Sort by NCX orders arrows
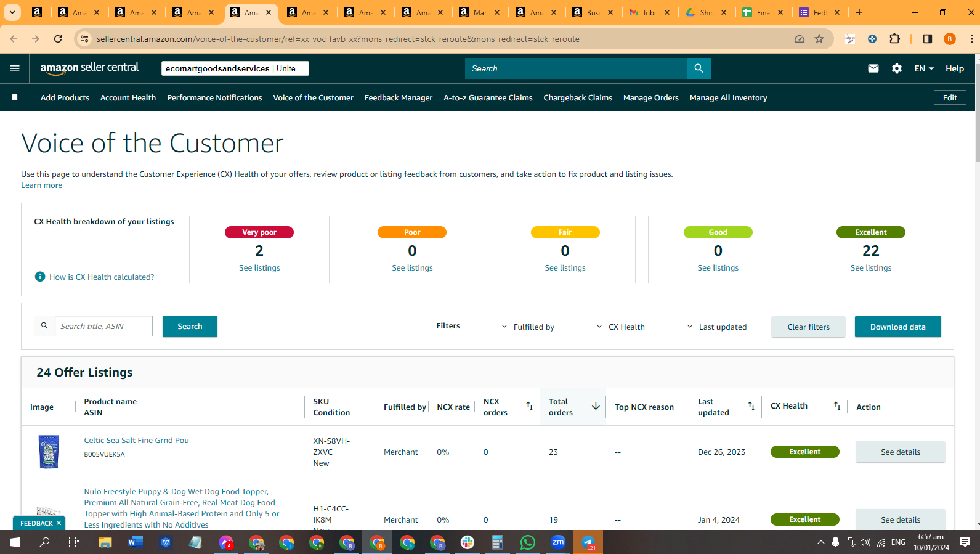This screenshot has height=554, width=980. (x=530, y=406)
